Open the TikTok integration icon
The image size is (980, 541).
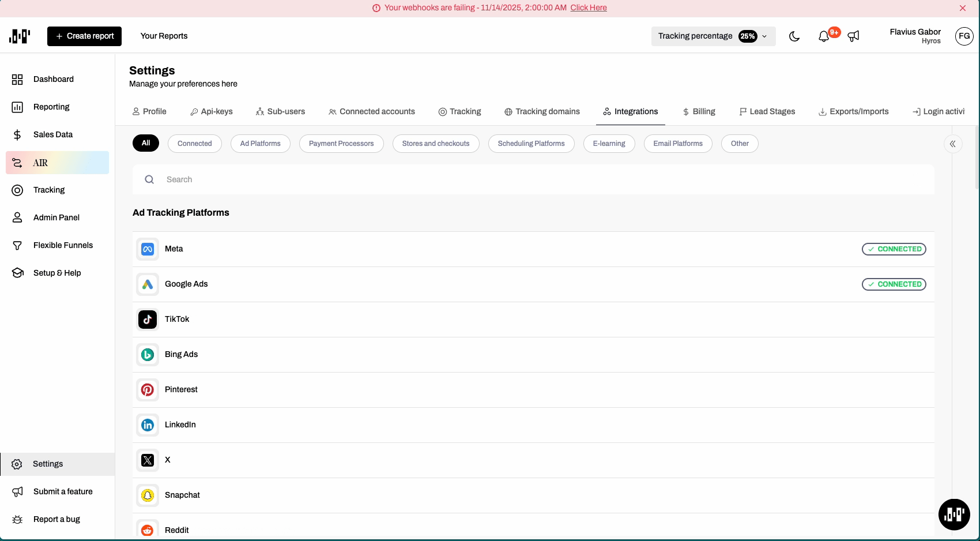point(148,320)
